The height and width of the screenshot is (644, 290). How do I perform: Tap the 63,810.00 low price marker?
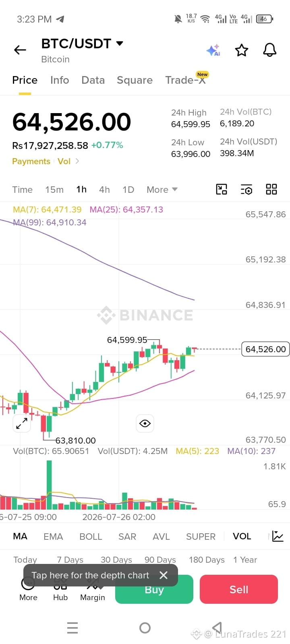coord(75,440)
